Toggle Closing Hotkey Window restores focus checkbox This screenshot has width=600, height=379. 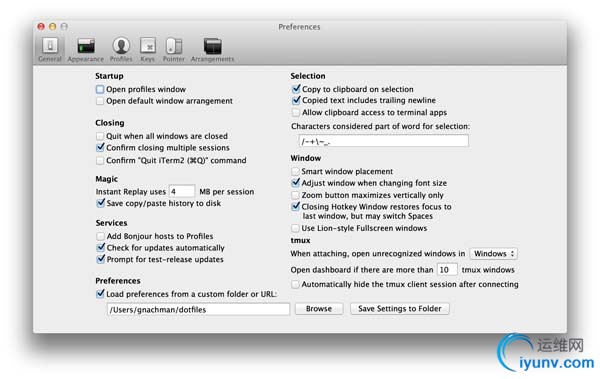(x=295, y=206)
